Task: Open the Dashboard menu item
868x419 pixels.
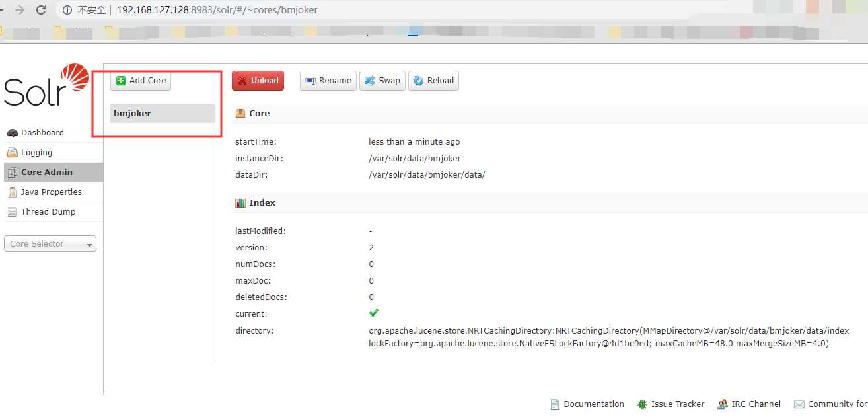Action: pos(54,133)
